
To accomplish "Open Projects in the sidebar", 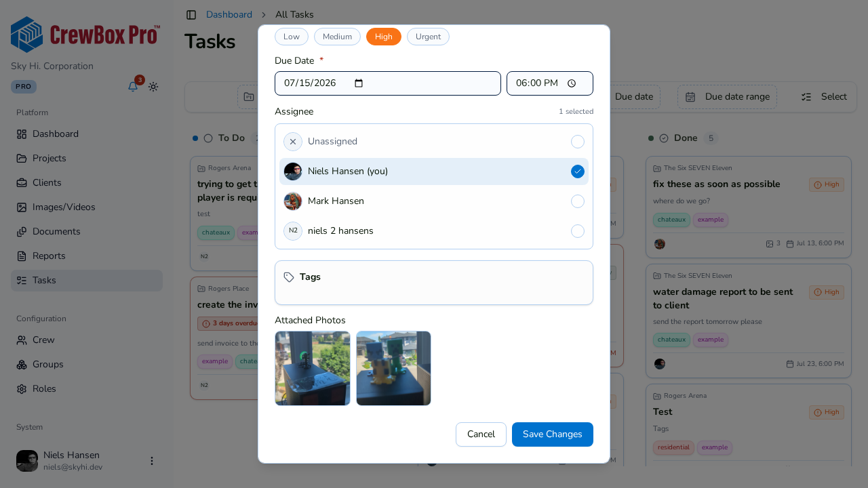I will coord(87,159).
